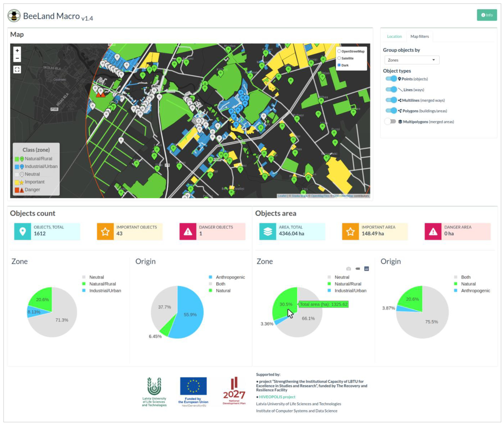The width and height of the screenshot is (504, 425).
Task: Switch to the Location tab
Action: [394, 36]
